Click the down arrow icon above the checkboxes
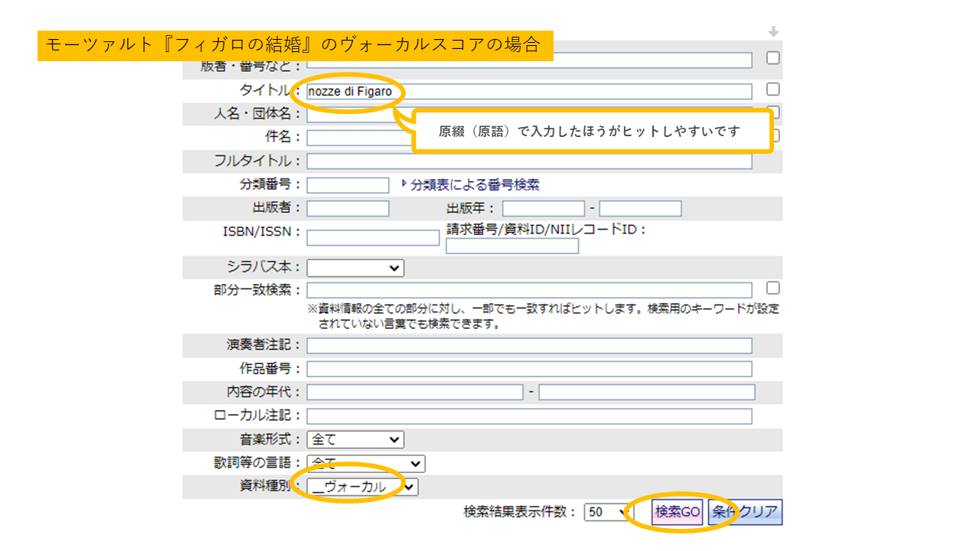 click(x=773, y=32)
